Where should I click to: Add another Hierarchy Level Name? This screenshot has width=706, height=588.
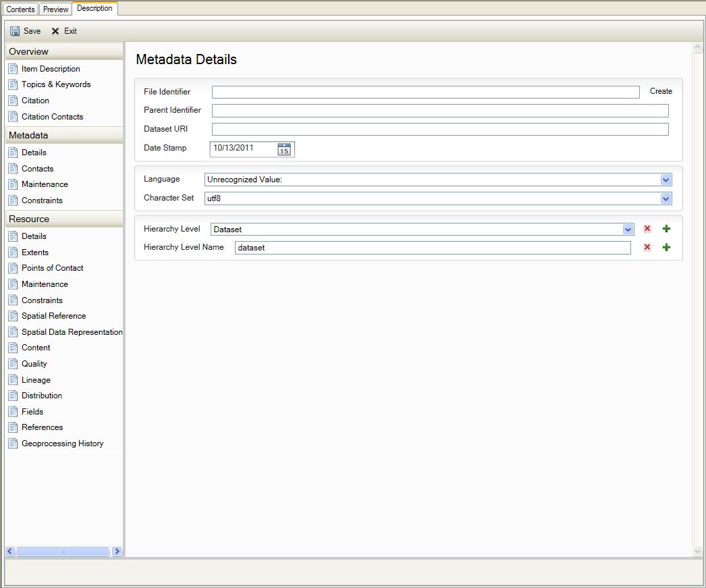click(x=666, y=248)
